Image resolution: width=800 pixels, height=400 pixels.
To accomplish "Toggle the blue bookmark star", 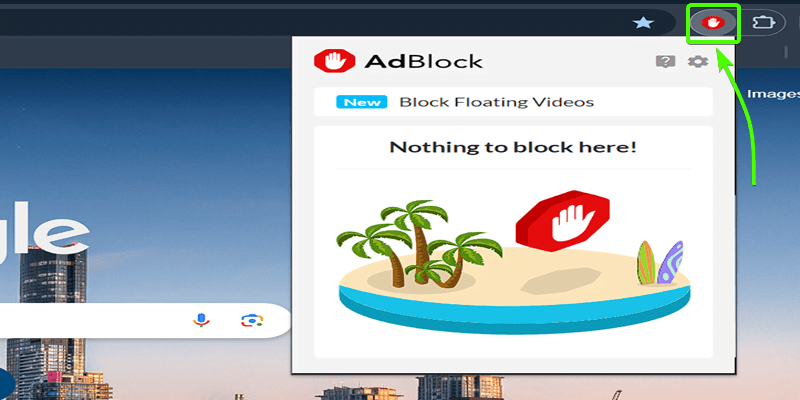I will tap(643, 22).
